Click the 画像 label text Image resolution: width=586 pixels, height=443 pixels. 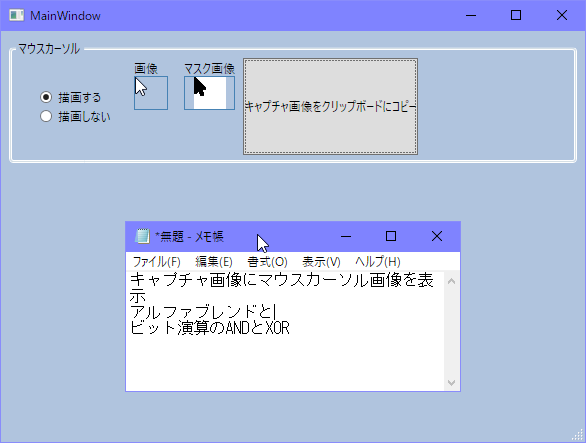(146, 68)
